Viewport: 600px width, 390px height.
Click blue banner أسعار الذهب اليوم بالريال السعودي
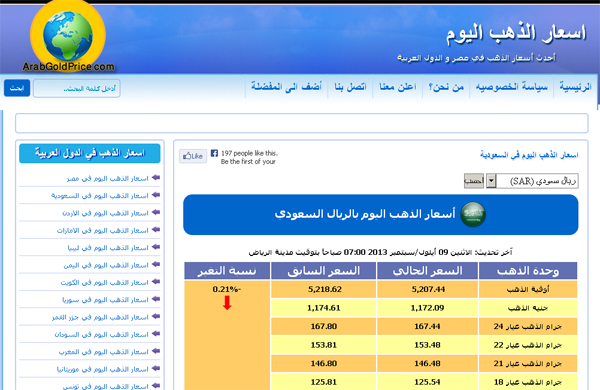[x=381, y=215]
